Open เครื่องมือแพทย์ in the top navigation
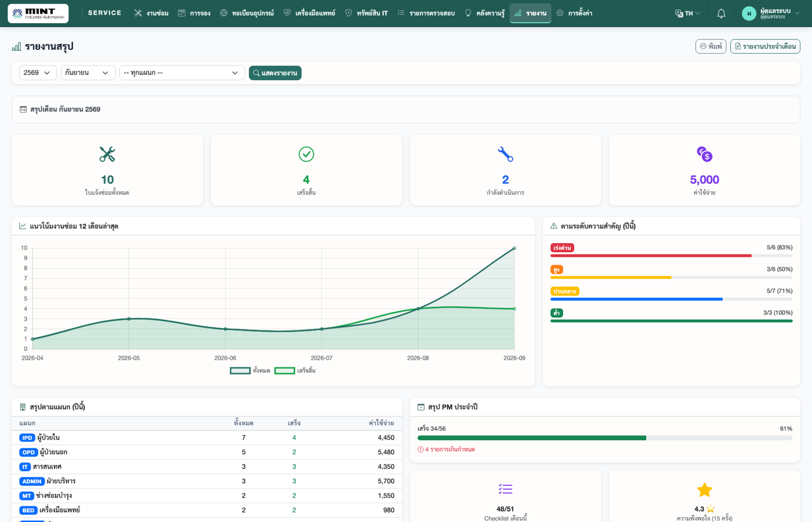Screen dimensions: 812x522 tap(309, 13)
